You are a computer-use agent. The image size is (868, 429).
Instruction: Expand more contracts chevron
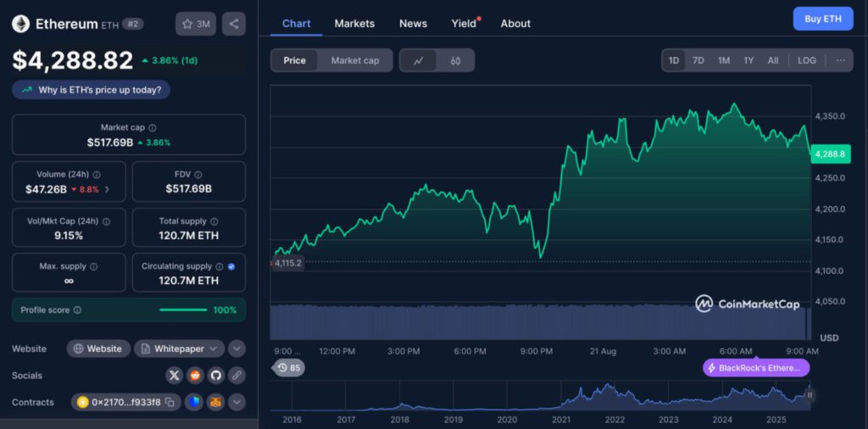(x=236, y=402)
